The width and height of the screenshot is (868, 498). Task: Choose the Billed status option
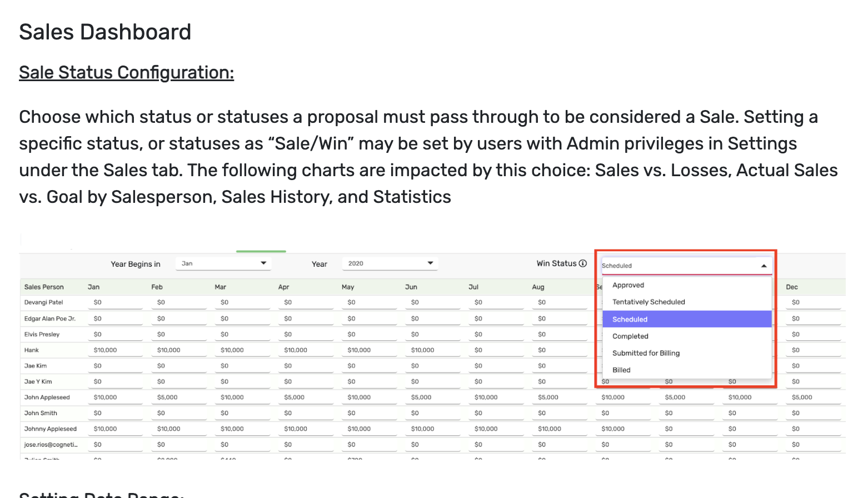pyautogui.click(x=621, y=370)
